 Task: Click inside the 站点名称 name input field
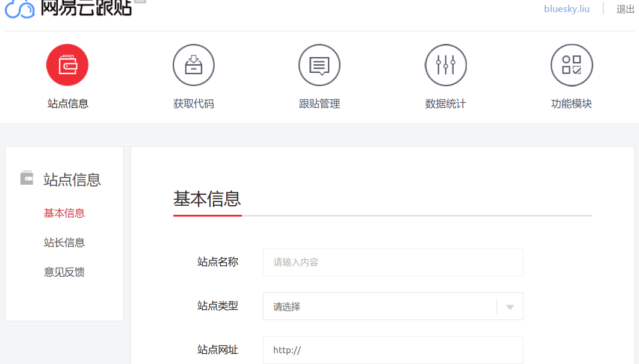click(x=393, y=262)
